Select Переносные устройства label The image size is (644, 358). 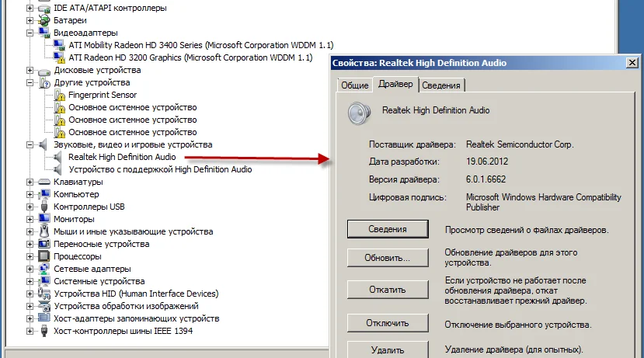(102, 244)
